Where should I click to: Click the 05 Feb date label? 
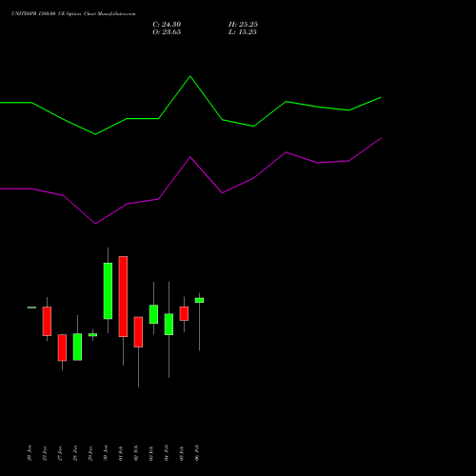[x=182, y=453]
